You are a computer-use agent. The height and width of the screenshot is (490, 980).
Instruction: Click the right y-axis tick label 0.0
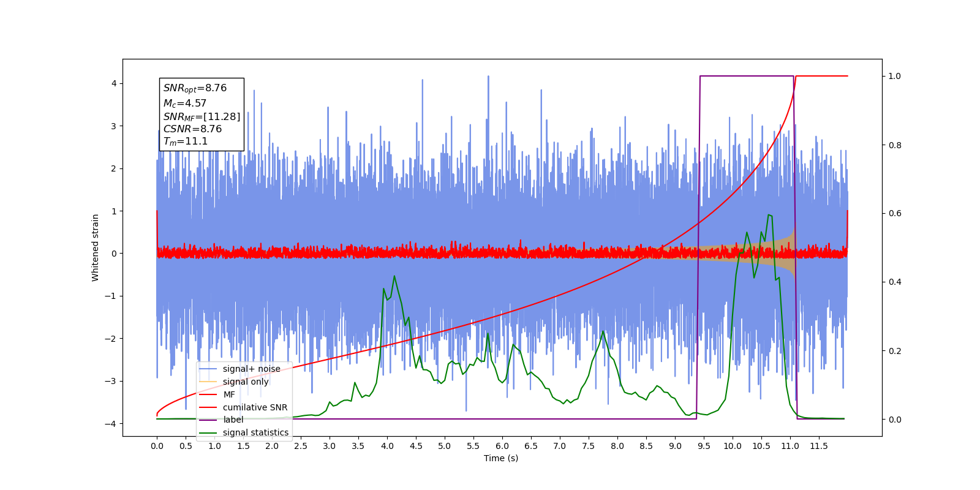895,420
